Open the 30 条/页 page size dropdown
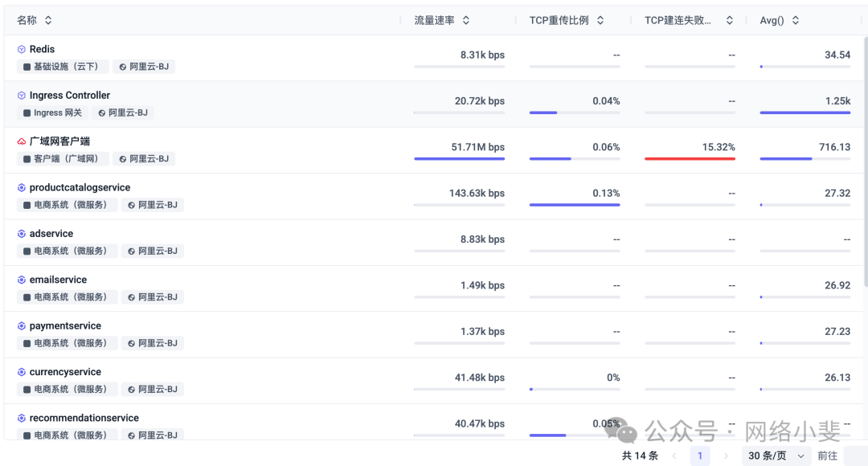 coord(776,456)
